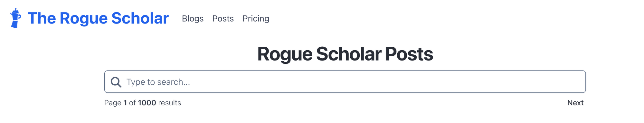
Task: Advance pagination with the Next link
Action: click(575, 103)
